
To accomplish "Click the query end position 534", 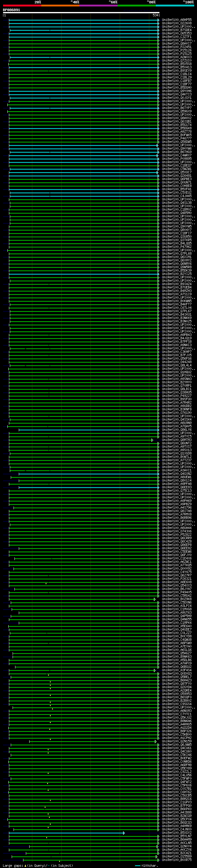I will tap(155, 15).
